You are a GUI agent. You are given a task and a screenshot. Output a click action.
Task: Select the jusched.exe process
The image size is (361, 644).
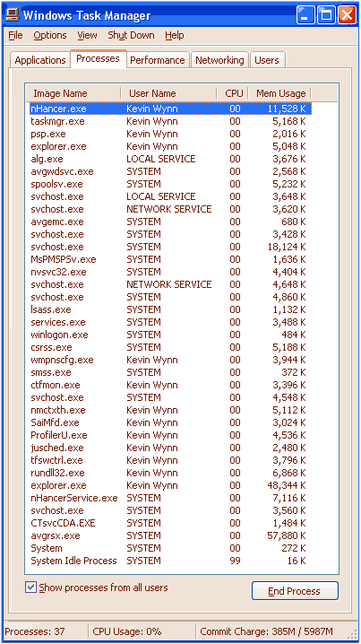coord(170,448)
